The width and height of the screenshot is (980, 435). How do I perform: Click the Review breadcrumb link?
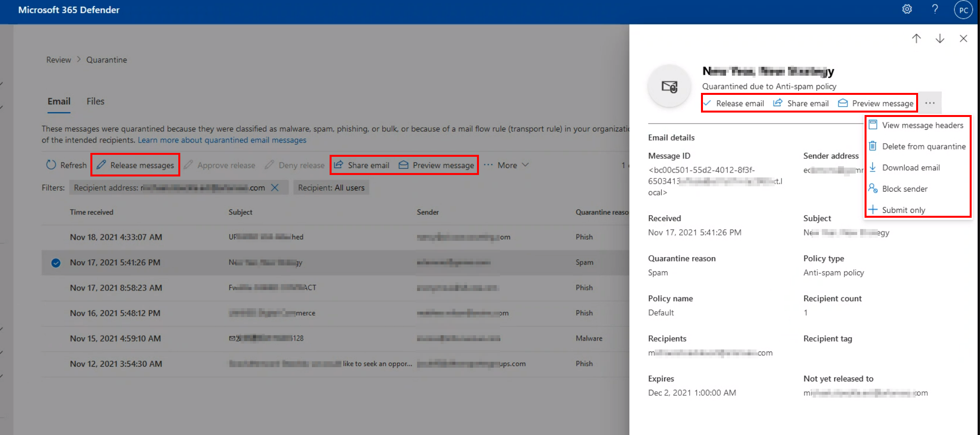point(58,59)
